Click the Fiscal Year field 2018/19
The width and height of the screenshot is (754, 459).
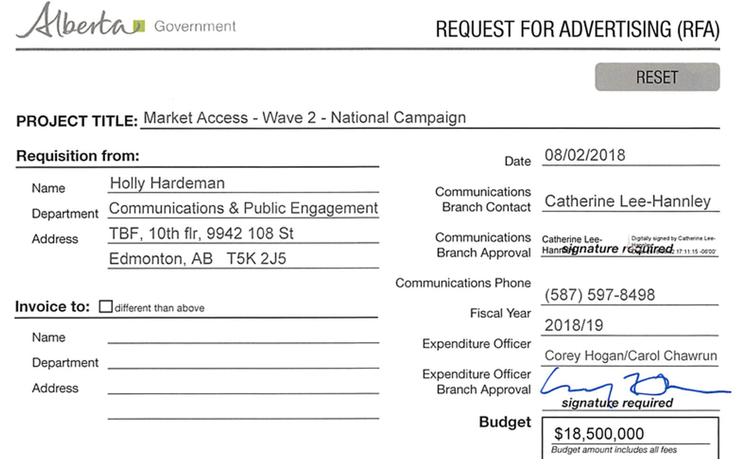click(x=630, y=325)
